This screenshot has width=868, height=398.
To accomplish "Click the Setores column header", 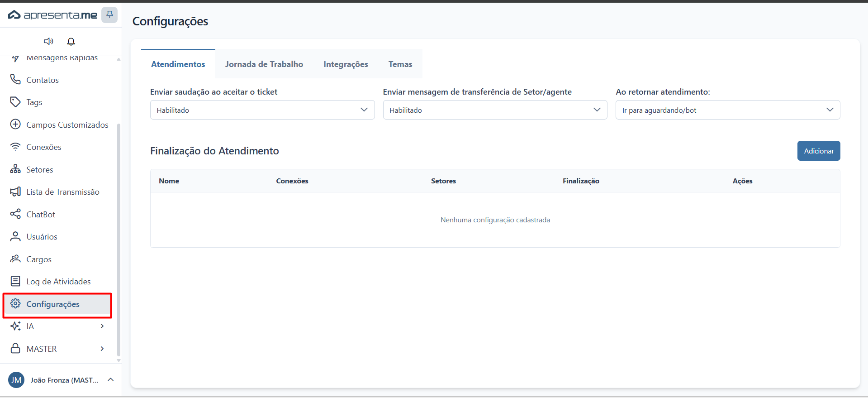I will coord(443,181).
